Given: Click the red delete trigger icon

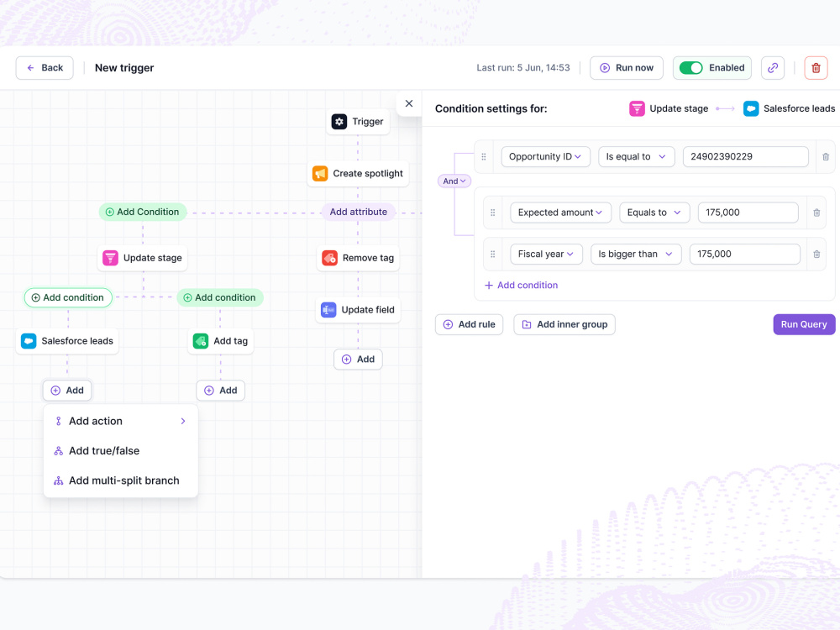Looking at the screenshot, I should click(x=816, y=68).
